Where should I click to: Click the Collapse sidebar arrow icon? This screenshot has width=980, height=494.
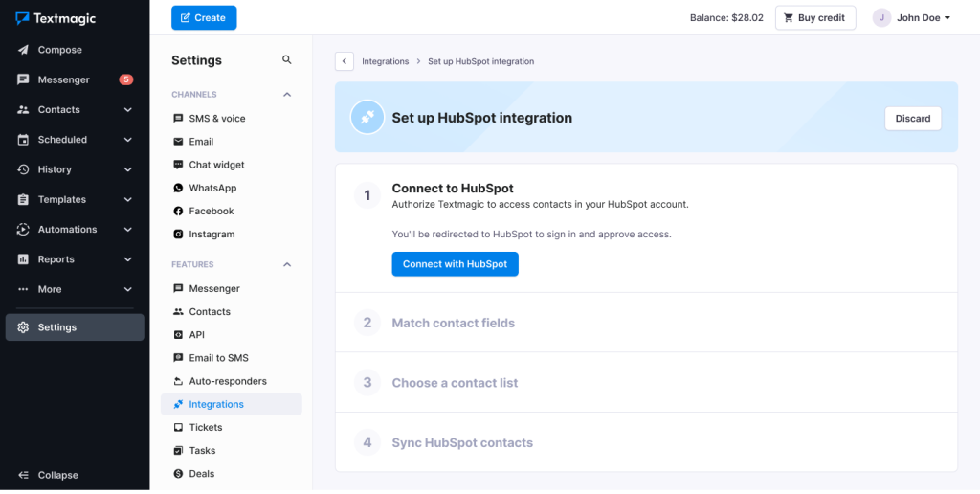[x=23, y=475]
